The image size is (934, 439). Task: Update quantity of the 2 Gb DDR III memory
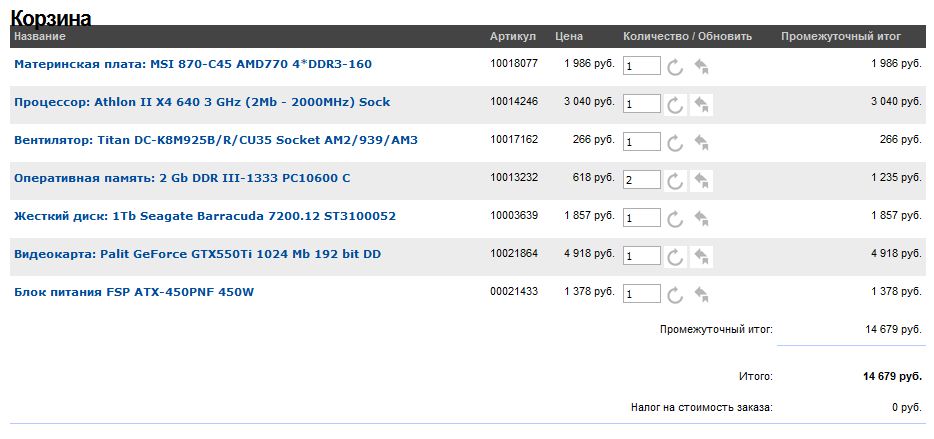point(675,180)
